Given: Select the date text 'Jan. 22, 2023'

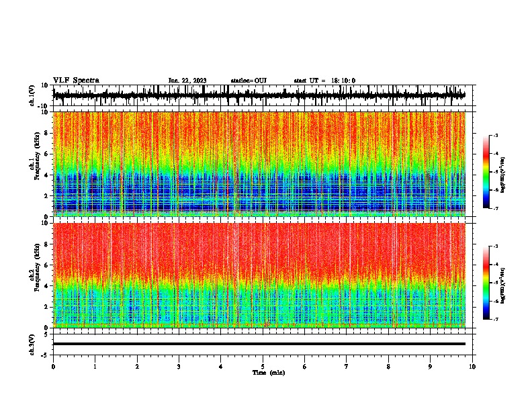Looking at the screenshot, I should (187, 81).
